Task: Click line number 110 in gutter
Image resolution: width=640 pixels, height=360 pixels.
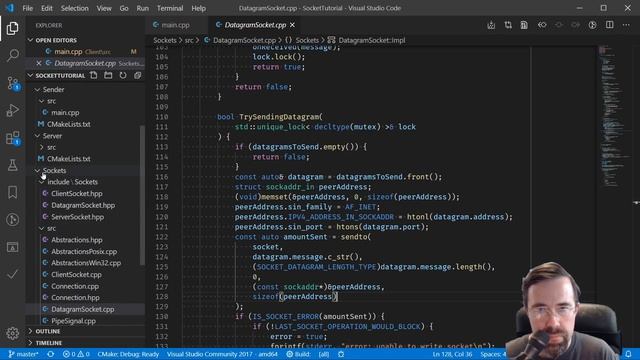Action: [x=162, y=117]
